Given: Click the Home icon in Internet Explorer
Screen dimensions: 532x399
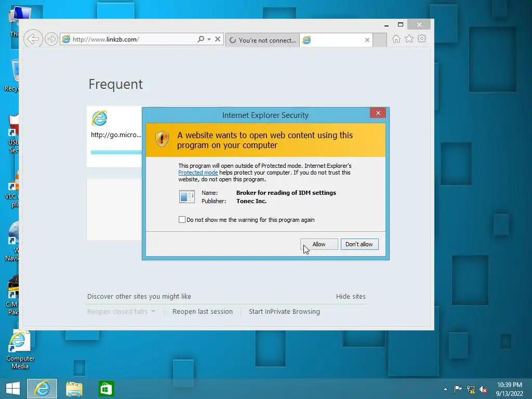Looking at the screenshot, I should [396, 39].
